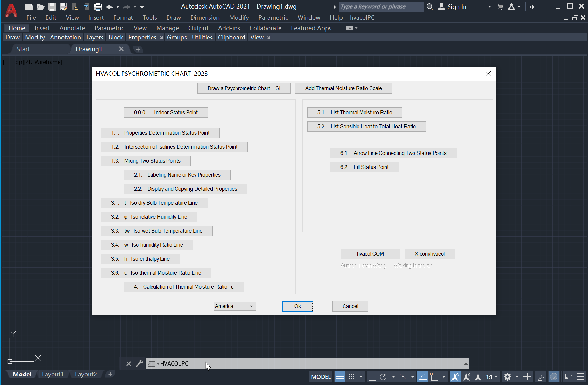Open the AutoCAD application menu logo
This screenshot has width=588, height=385.
pyautogui.click(x=11, y=10)
